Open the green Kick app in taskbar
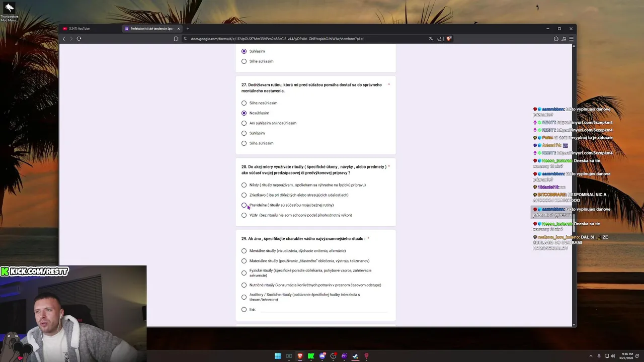Image resolution: width=644 pixels, height=362 pixels. pos(311,356)
